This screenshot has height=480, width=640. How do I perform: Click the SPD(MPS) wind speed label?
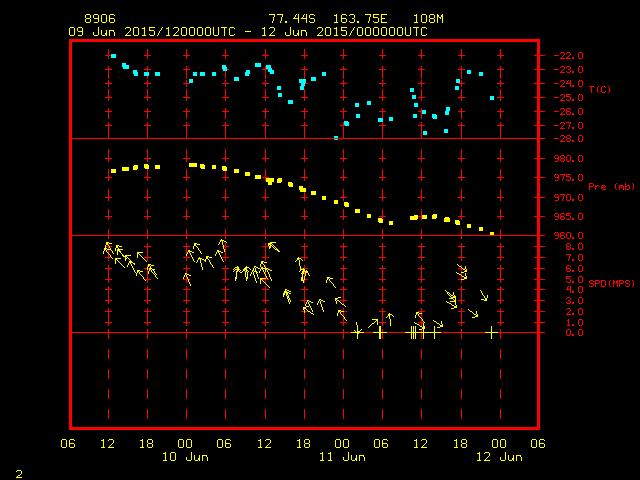pos(611,283)
